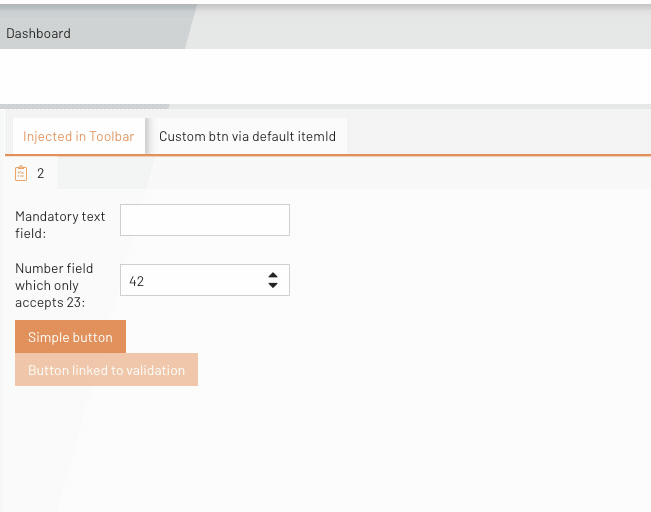Screen dimensions: 651x512
Task: Click the orange underline beneath the tab strip
Action: pos(400,155)
